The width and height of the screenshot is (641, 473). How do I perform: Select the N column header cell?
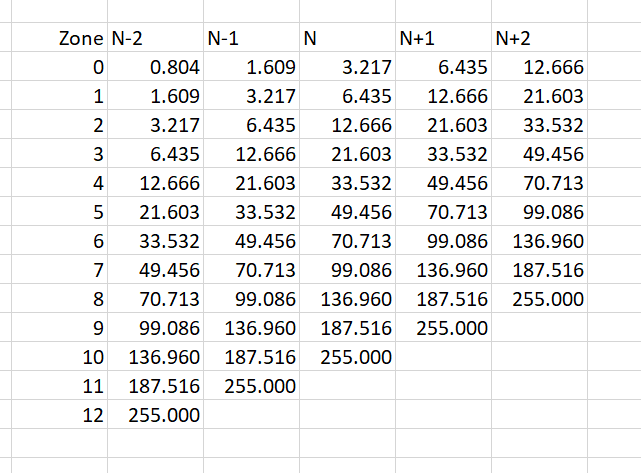(x=348, y=37)
